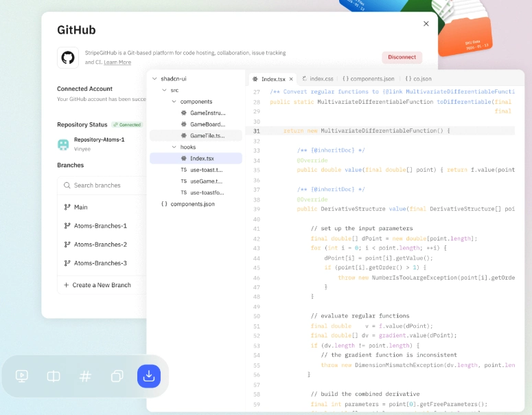Open use-toast.t... file in the tree
This screenshot has height=415, width=532.
pos(196,170)
